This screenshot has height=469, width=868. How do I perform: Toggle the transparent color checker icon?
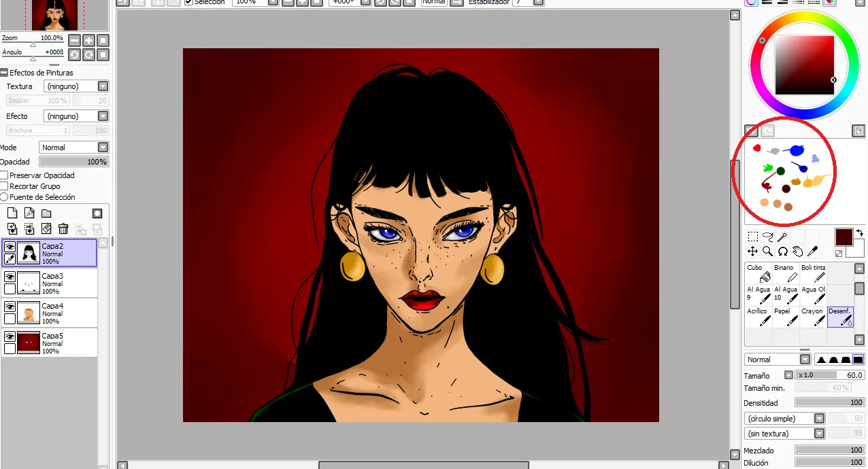839,254
